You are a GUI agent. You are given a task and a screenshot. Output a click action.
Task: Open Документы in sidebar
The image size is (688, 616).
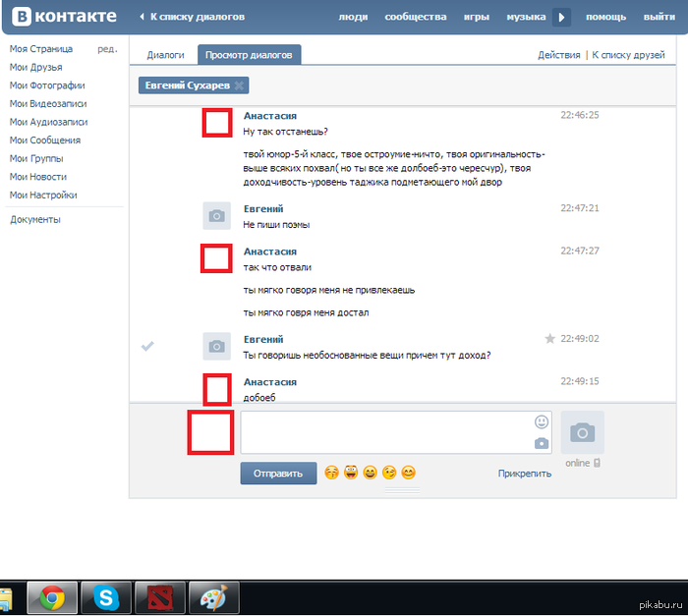pos(35,219)
